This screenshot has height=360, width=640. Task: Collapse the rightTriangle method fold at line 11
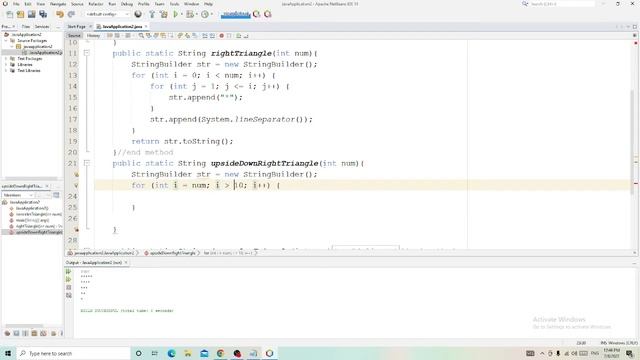click(x=87, y=53)
